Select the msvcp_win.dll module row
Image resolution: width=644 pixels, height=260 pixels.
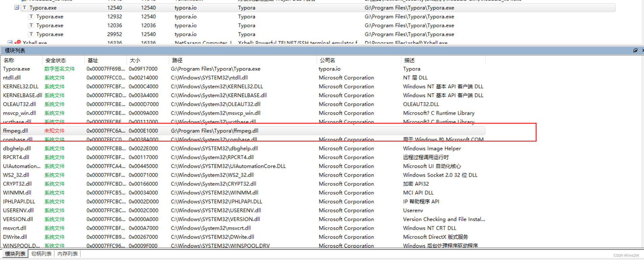(243, 113)
